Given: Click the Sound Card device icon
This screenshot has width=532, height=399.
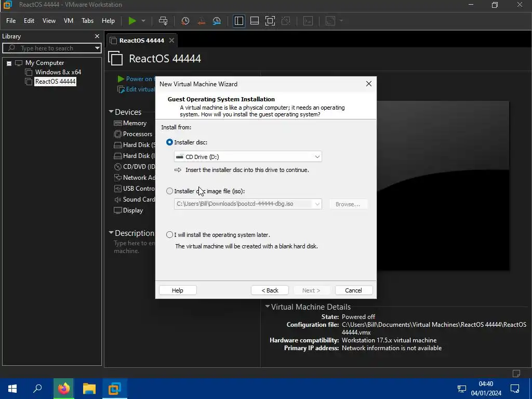Looking at the screenshot, I should click(118, 199).
